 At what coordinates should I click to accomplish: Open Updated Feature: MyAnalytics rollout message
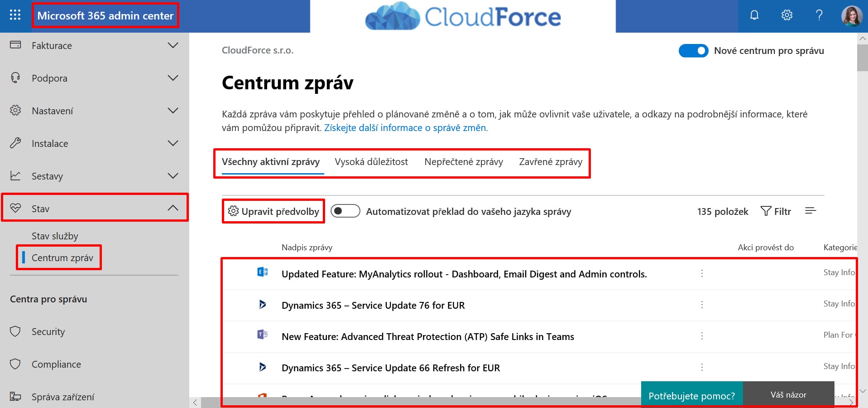[464, 274]
